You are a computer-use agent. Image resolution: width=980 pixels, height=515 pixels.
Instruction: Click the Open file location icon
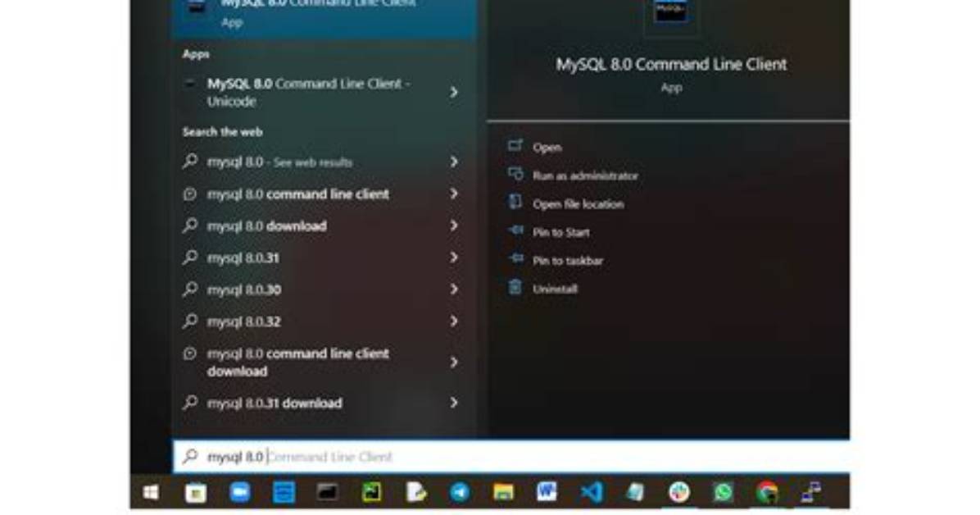coord(515,202)
